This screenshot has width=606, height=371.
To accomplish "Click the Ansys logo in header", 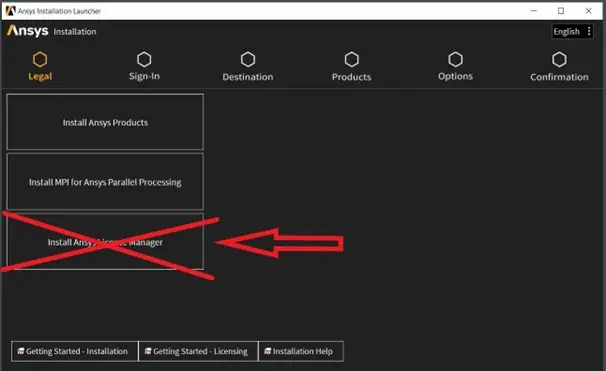I will (x=27, y=30).
